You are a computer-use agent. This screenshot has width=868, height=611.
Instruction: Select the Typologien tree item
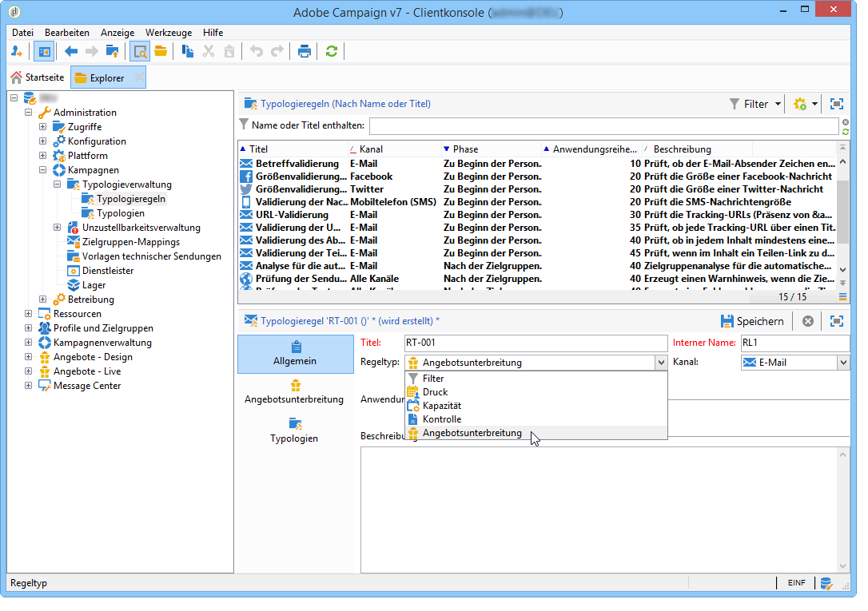120,213
